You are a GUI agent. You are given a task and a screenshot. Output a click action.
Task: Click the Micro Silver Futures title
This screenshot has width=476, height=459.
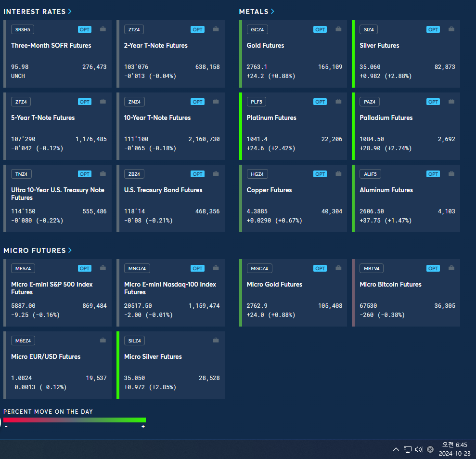[x=153, y=356]
